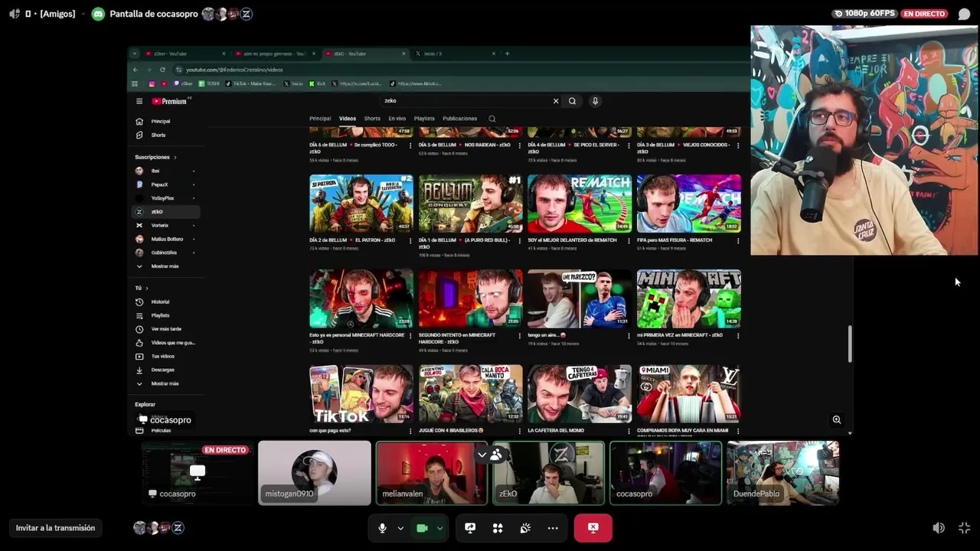Toggle the green camera button
Image resolution: width=980 pixels, height=551 pixels.
point(421,528)
